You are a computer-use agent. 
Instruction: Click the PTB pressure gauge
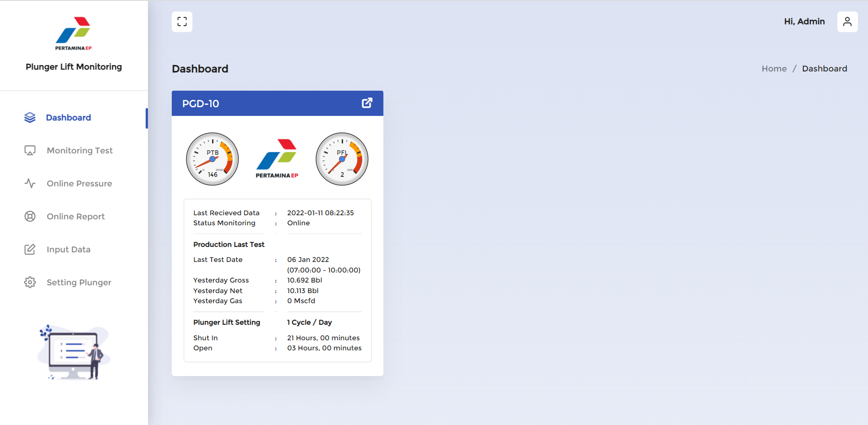(213, 159)
